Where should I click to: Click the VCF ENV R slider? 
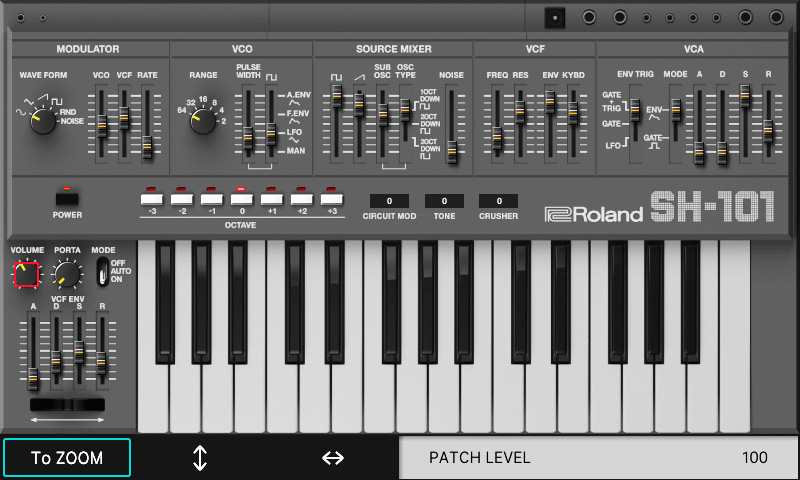click(x=102, y=362)
